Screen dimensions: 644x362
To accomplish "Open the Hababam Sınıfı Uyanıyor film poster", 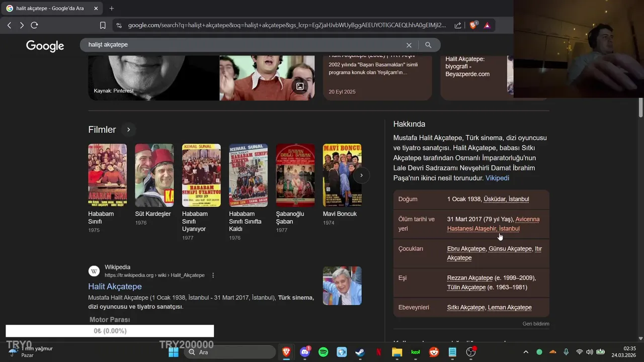I will tap(201, 175).
